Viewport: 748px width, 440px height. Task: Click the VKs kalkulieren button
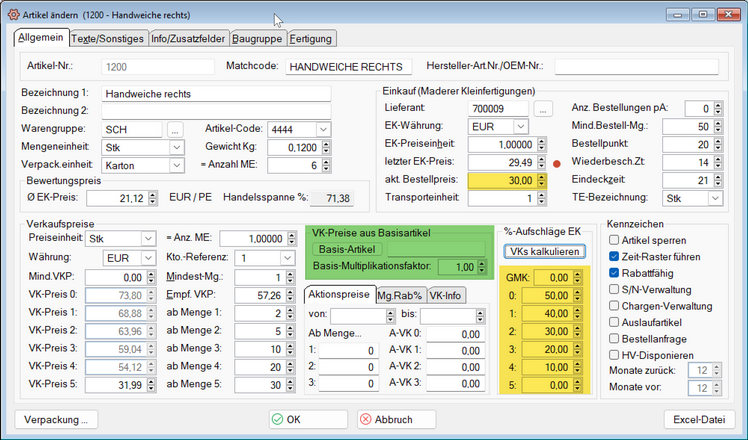click(x=544, y=251)
